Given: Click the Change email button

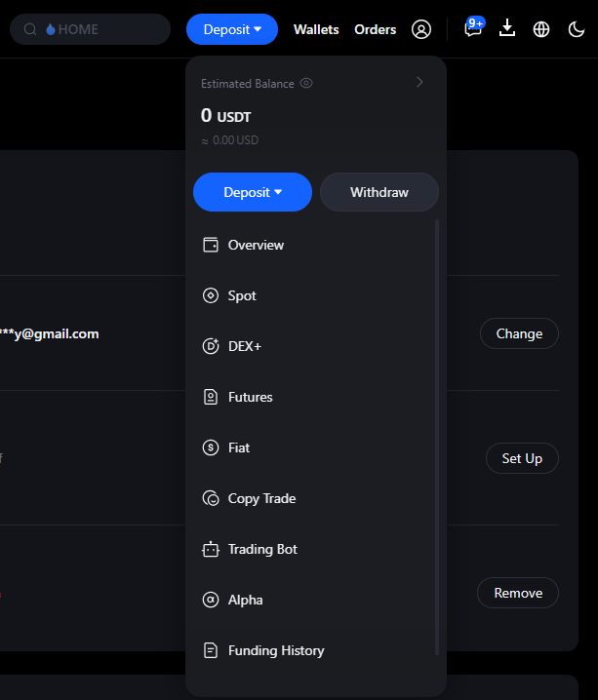Looking at the screenshot, I should pos(519,333).
